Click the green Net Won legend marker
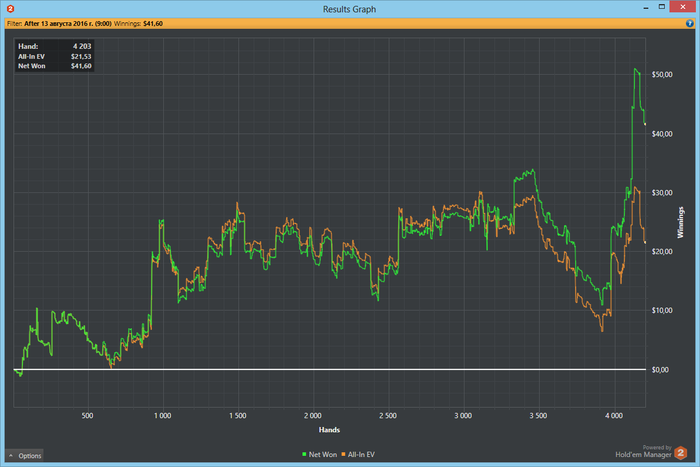 (304, 455)
